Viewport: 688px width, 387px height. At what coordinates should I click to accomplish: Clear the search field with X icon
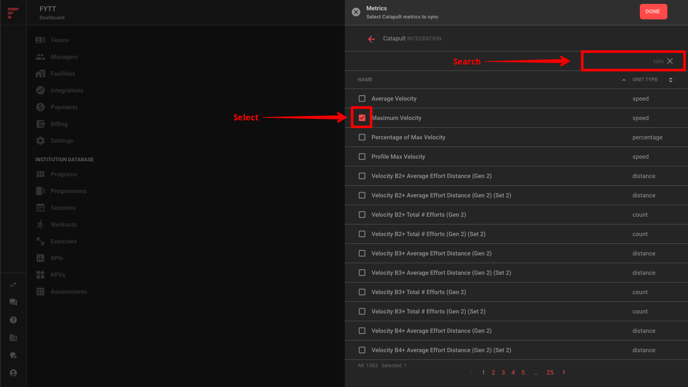670,61
